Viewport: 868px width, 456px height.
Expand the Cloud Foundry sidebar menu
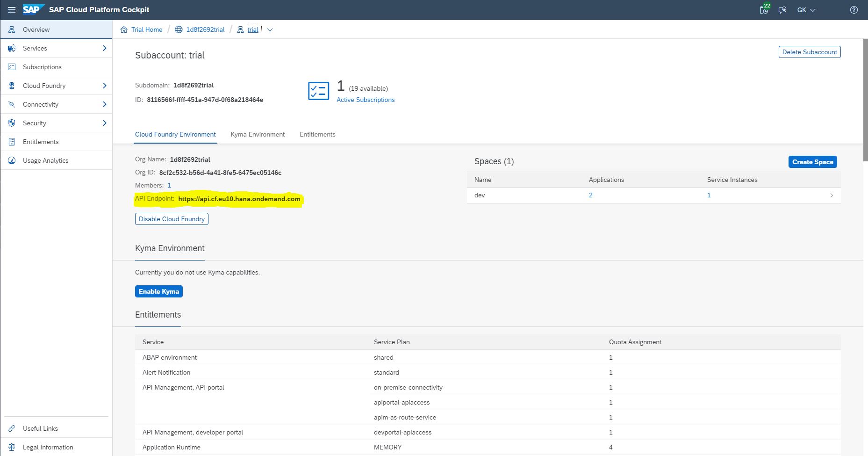tap(104, 86)
